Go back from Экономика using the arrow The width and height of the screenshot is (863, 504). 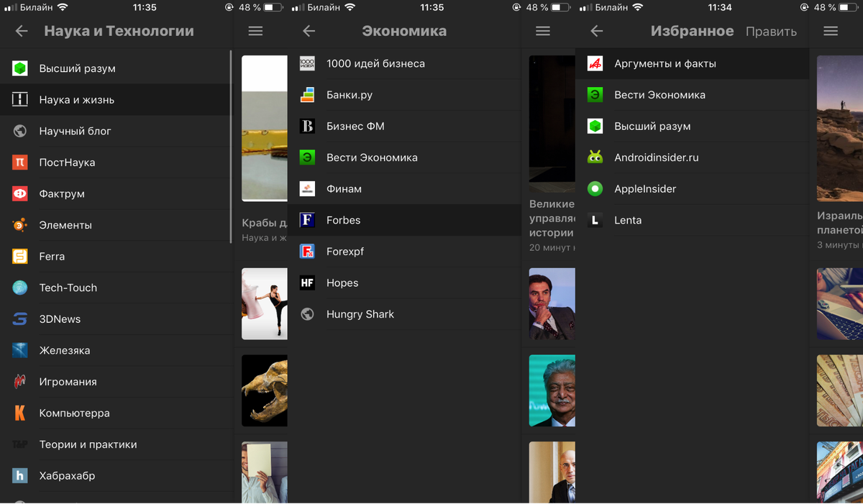pos(309,31)
